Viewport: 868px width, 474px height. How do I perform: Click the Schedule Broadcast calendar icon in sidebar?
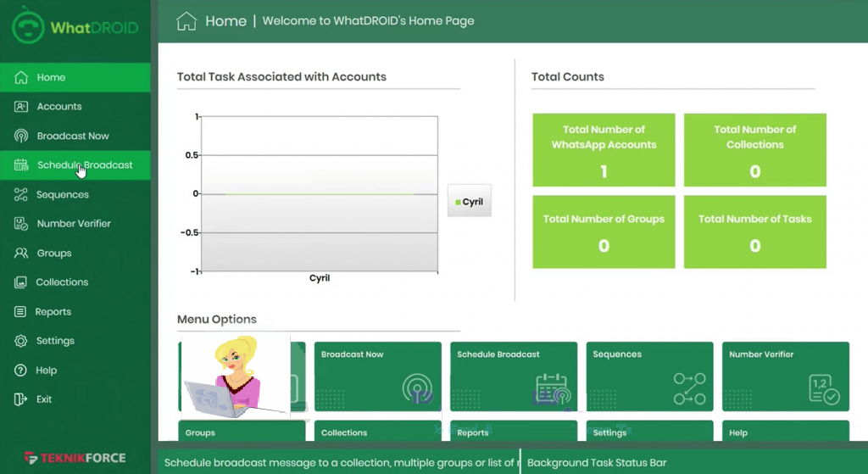[x=21, y=165]
